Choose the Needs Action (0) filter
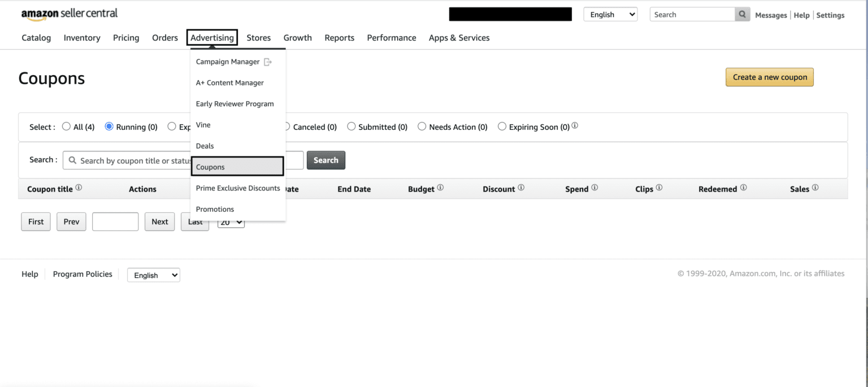This screenshot has width=868, height=387. pos(422,127)
